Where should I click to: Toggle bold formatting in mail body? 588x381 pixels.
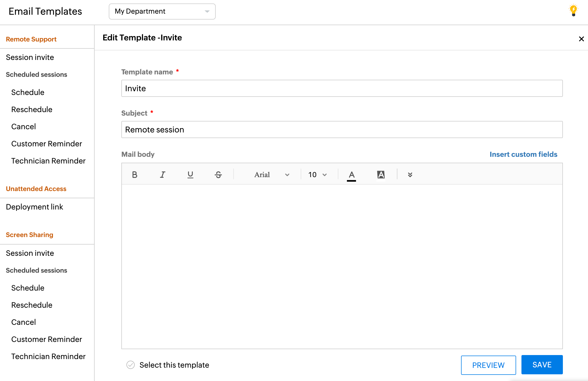click(135, 175)
